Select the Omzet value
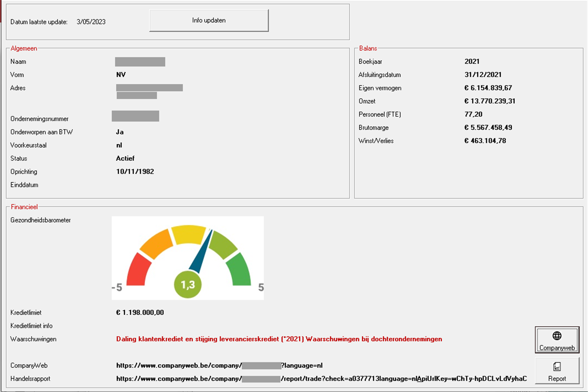588x392 pixels. pyautogui.click(x=490, y=101)
